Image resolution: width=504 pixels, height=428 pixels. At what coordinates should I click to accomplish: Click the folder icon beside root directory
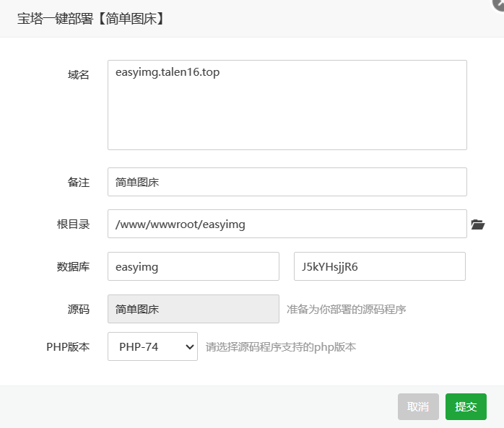pyautogui.click(x=477, y=224)
